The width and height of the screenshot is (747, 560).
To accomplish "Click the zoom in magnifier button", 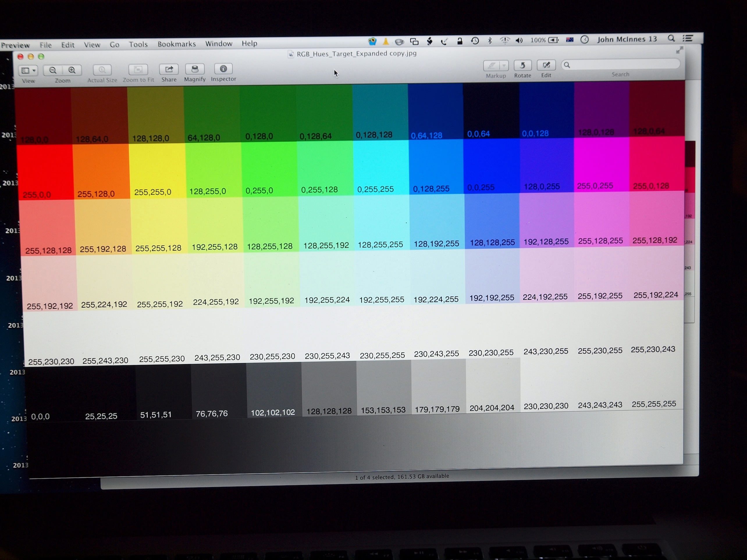I will tap(72, 70).
